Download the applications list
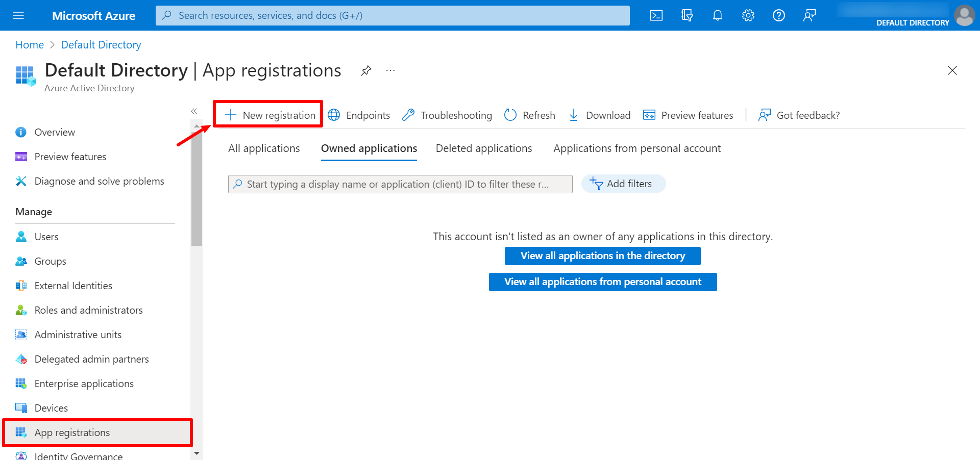 coord(600,115)
